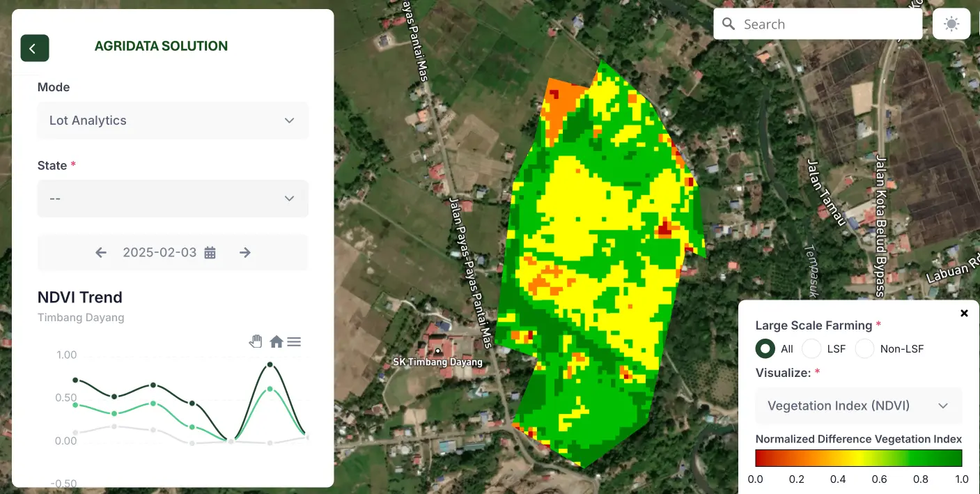Open the State dropdown
980x494 pixels.
pos(173,199)
